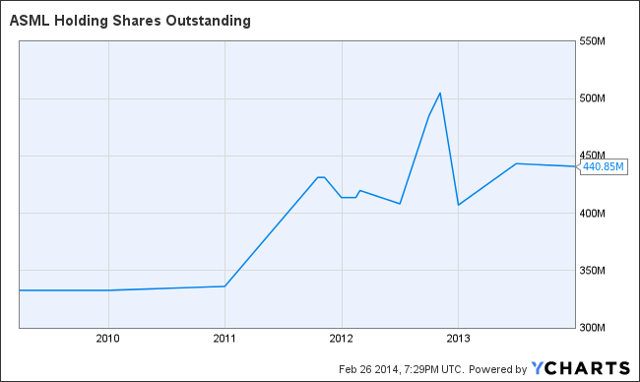Click the 550M y-axis label
Viewport: 640px width, 382px height.
[592, 41]
